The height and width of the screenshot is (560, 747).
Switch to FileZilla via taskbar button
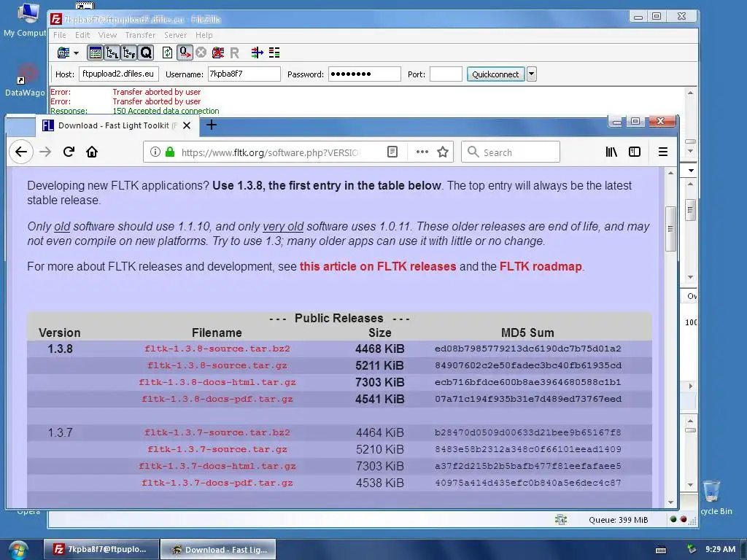coord(101,550)
